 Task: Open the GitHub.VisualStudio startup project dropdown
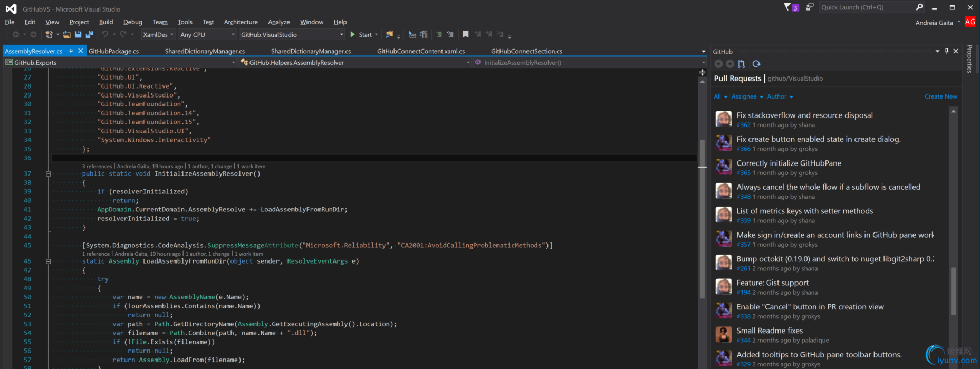(292, 35)
